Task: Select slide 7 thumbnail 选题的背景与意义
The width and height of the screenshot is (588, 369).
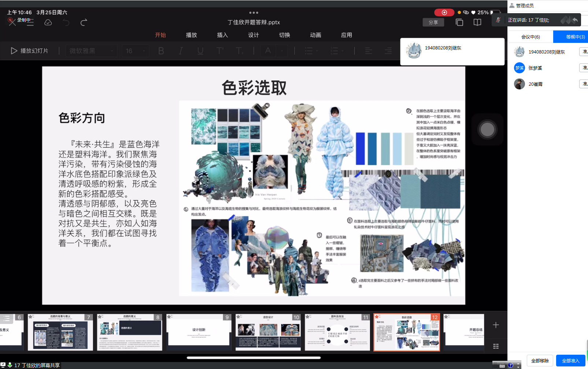Action: [x=60, y=332]
